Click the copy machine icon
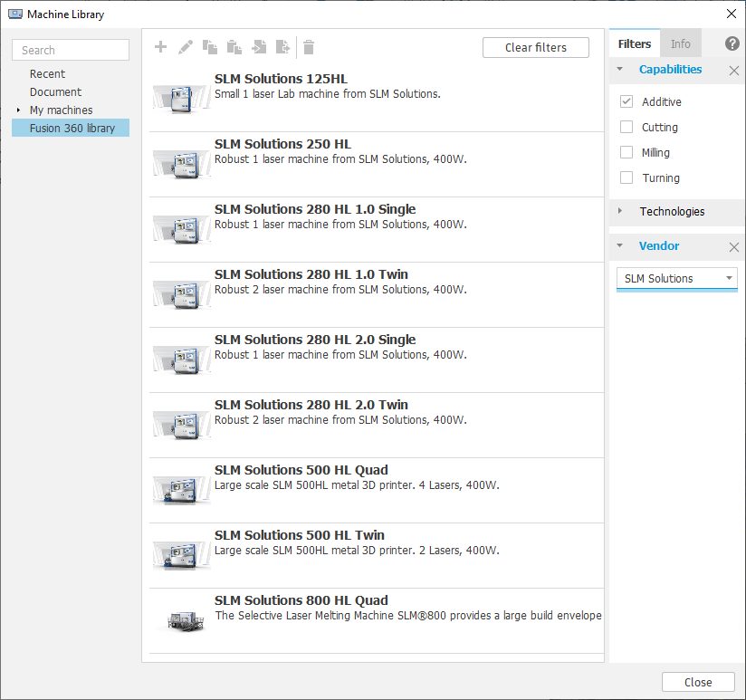 click(x=210, y=46)
